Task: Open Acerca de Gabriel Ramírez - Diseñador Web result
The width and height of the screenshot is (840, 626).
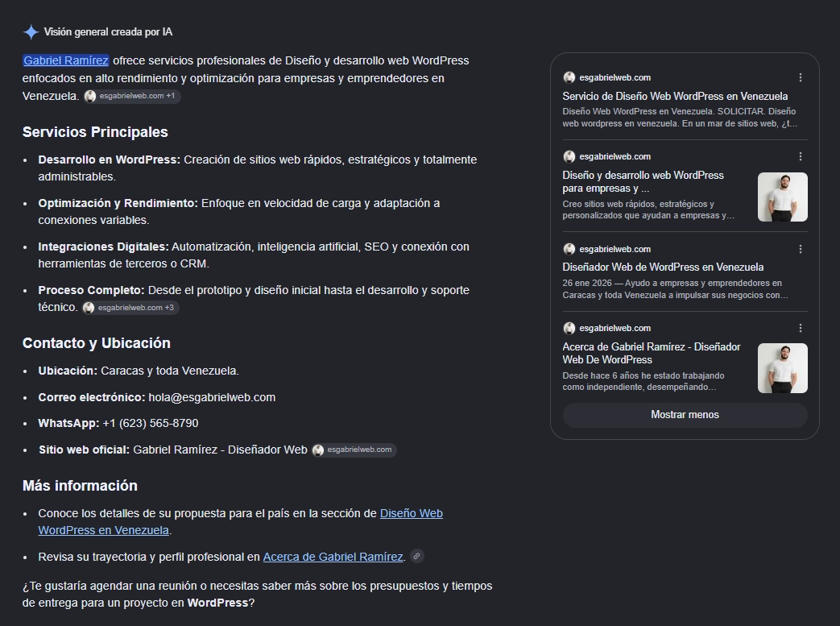Action: [x=652, y=353]
